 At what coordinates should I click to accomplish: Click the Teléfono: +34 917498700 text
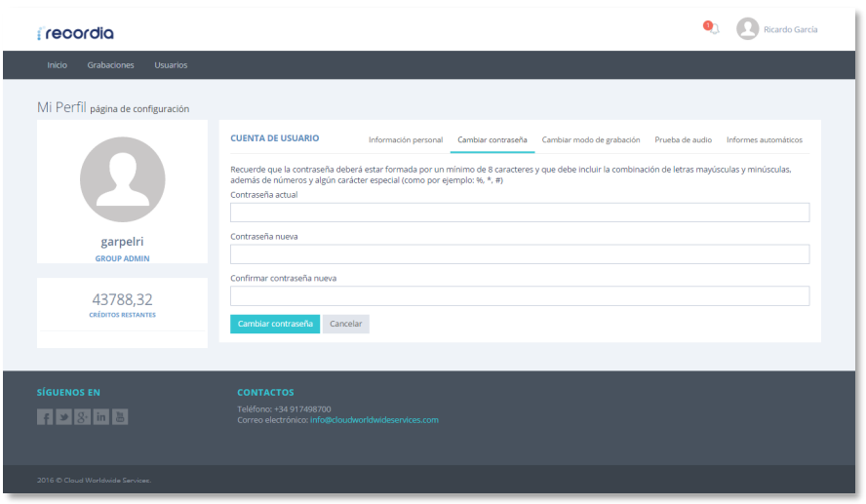click(x=284, y=409)
